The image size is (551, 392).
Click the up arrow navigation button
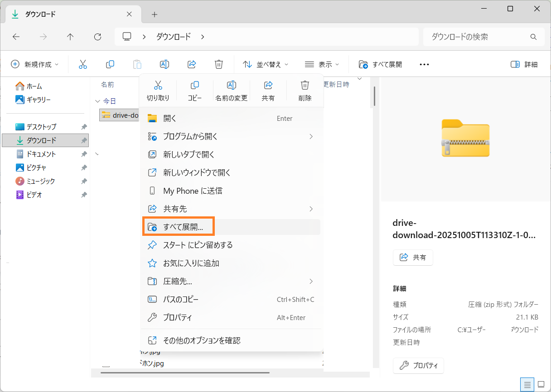pyautogui.click(x=70, y=37)
